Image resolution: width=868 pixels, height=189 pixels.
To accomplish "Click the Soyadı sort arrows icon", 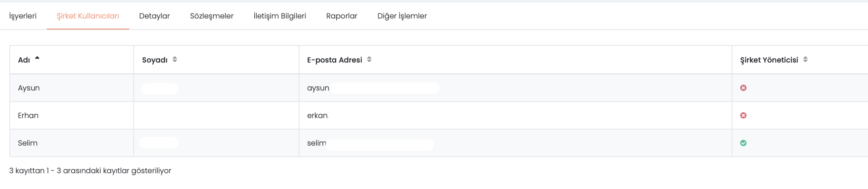I will (175, 59).
